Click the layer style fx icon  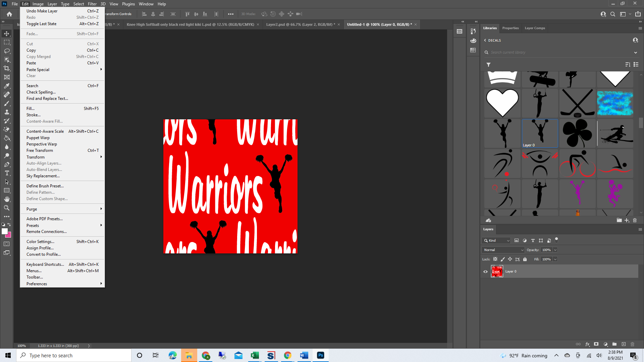(587, 344)
